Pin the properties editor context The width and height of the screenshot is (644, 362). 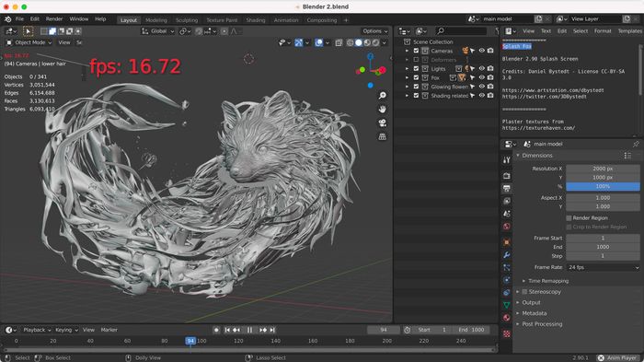[636, 144]
